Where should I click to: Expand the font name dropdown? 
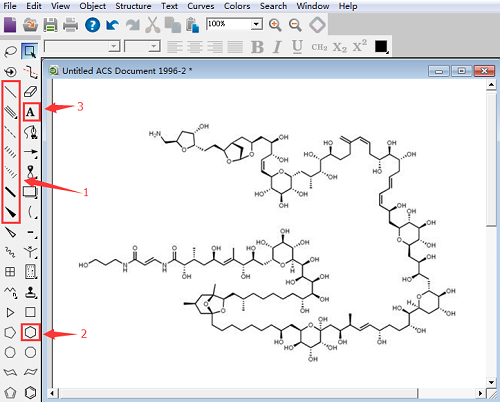pos(114,46)
